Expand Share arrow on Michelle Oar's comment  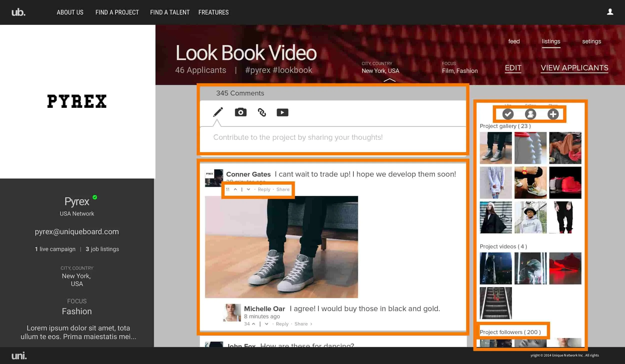click(311, 324)
